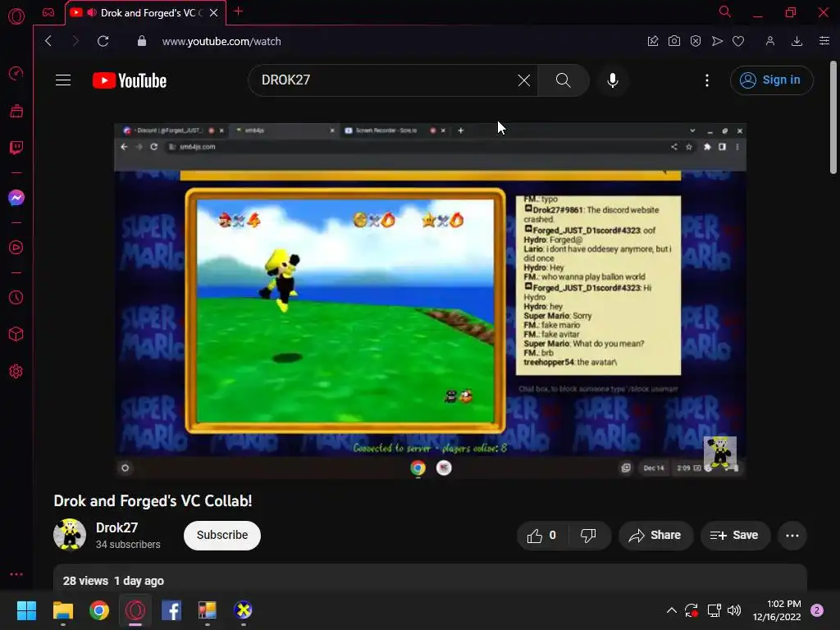
Task: Open the Drok27 channel name link
Action: [x=116, y=527]
